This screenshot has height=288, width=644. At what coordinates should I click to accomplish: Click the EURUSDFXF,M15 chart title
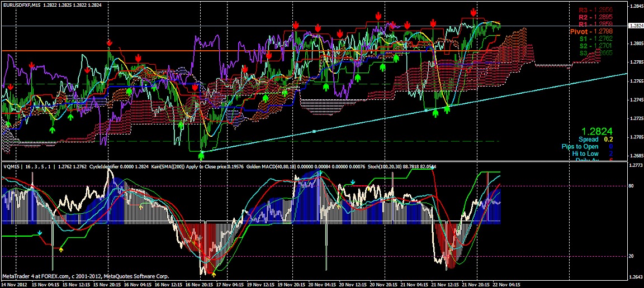[x=21, y=4]
